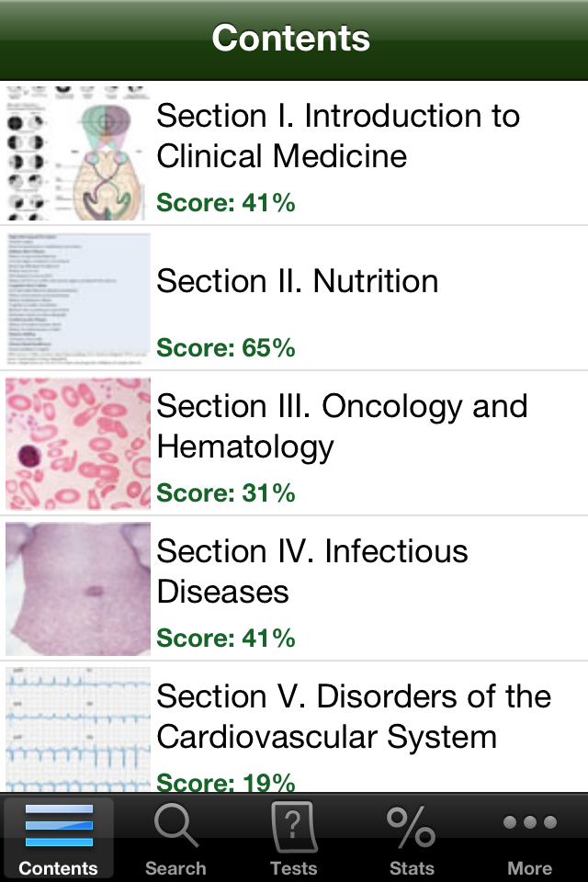Open Section I. Introduction to Clinical Medicine
The width and height of the screenshot is (588, 882).
(294, 153)
